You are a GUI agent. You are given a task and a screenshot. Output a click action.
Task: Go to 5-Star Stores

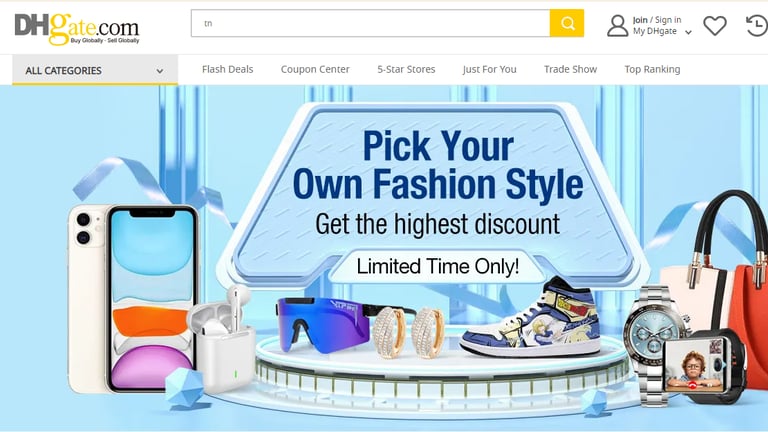pos(406,69)
